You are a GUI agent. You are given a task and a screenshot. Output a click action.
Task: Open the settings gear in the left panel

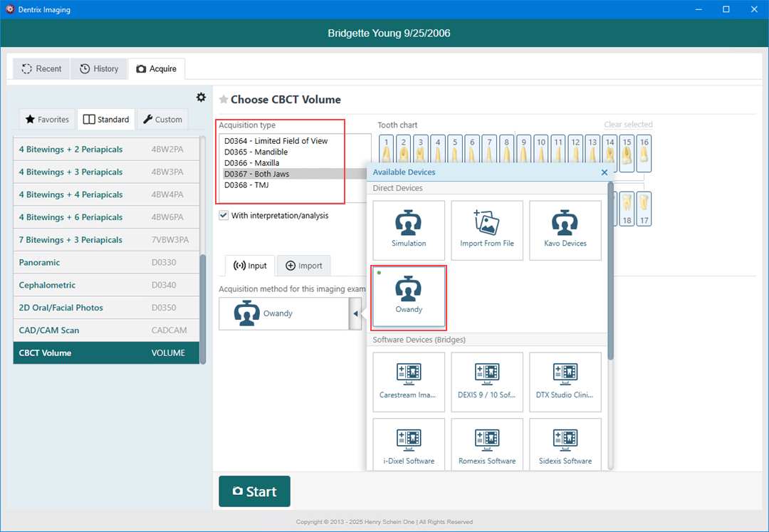point(201,98)
